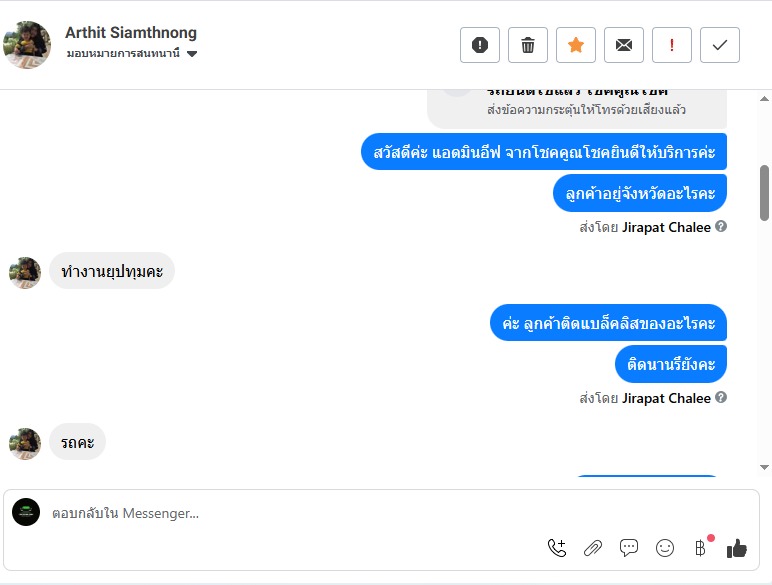Open saved replies speech bubble icon

point(629,547)
